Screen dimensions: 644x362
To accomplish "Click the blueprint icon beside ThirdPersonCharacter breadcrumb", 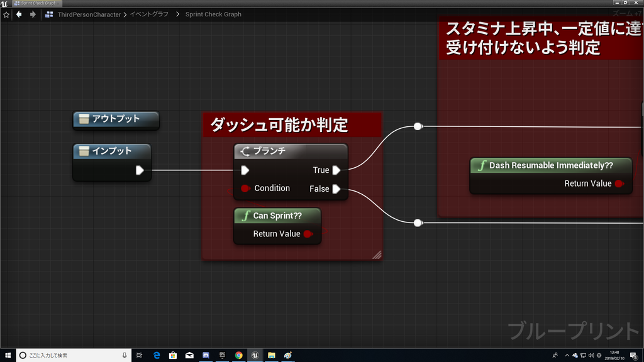I will (49, 14).
